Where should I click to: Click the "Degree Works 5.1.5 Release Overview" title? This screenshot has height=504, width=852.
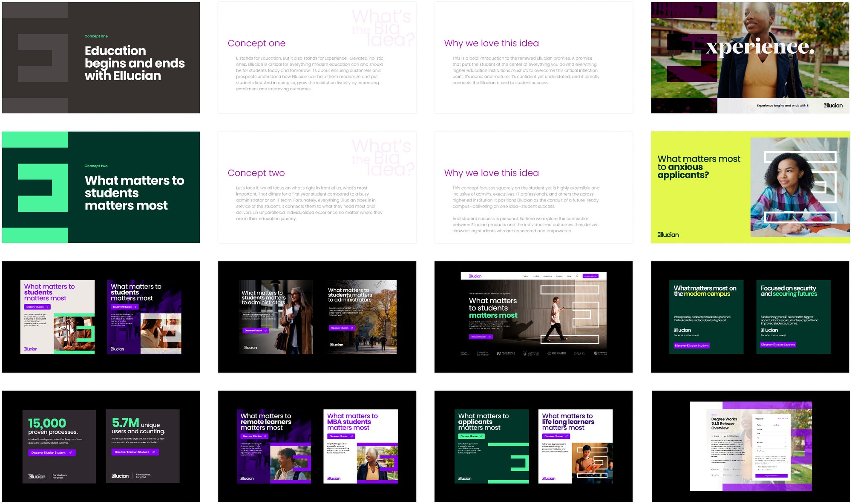tap(724, 423)
